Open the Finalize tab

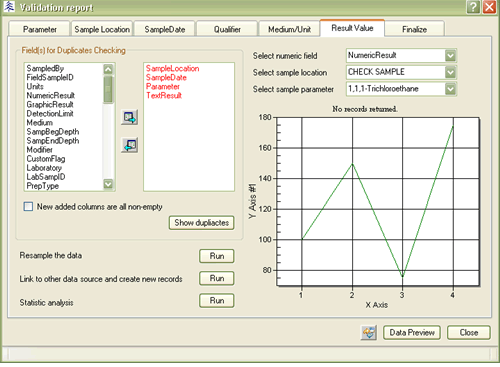(414, 29)
